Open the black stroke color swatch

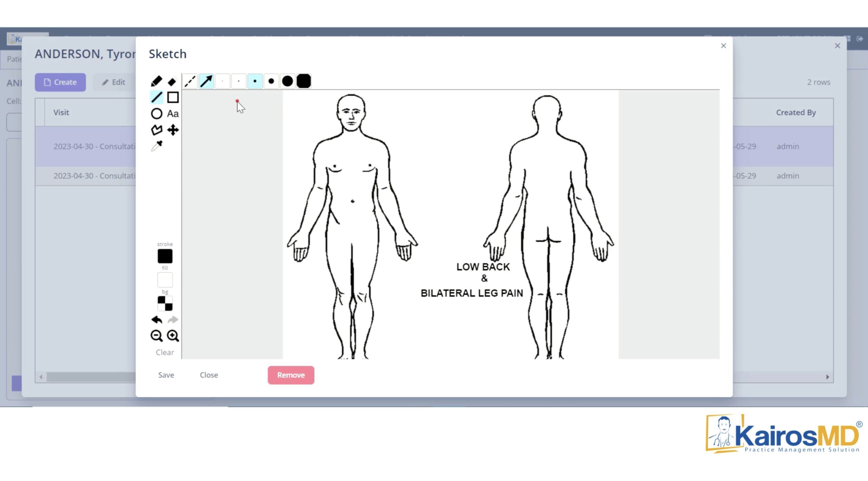tap(165, 256)
